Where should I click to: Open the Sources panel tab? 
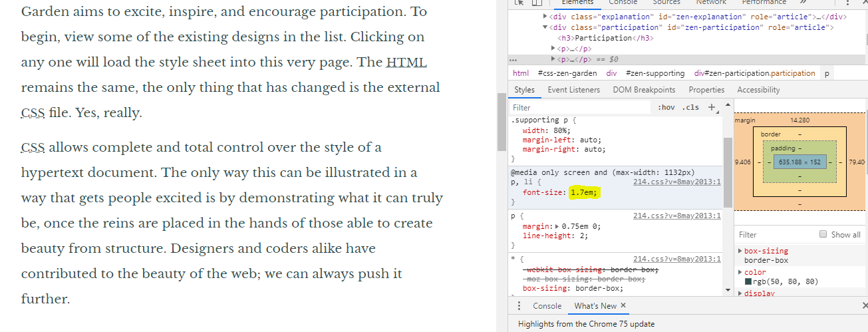click(x=666, y=3)
